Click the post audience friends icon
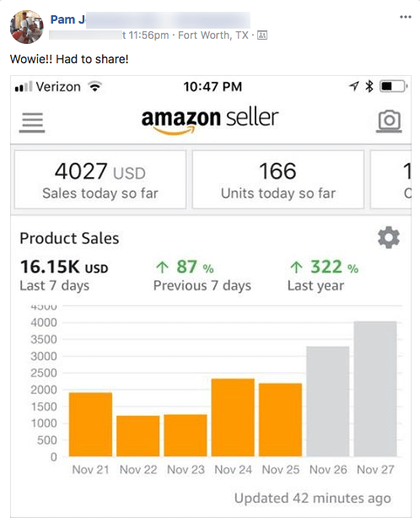 tap(262, 35)
